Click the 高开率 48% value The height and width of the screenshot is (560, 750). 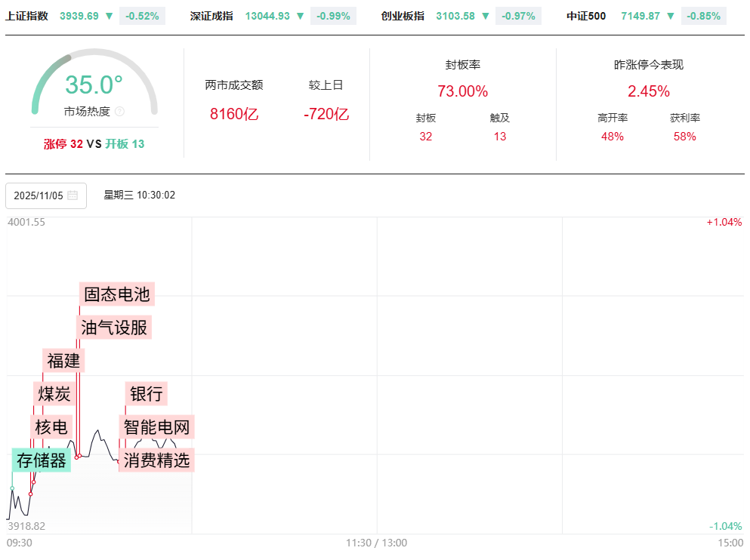[613, 137]
